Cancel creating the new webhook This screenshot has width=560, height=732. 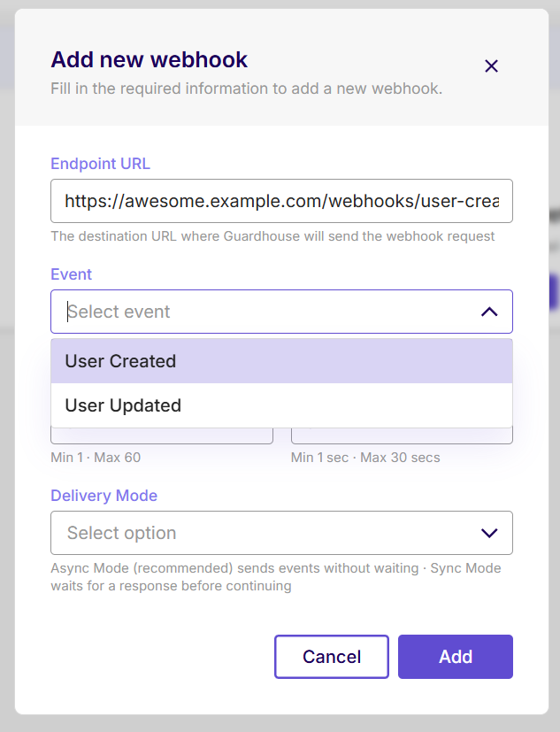pyautogui.click(x=331, y=657)
